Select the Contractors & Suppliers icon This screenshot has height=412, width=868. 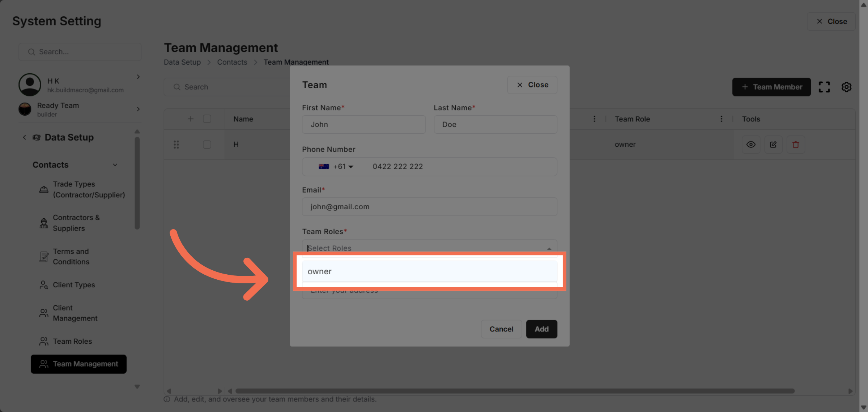click(x=43, y=223)
